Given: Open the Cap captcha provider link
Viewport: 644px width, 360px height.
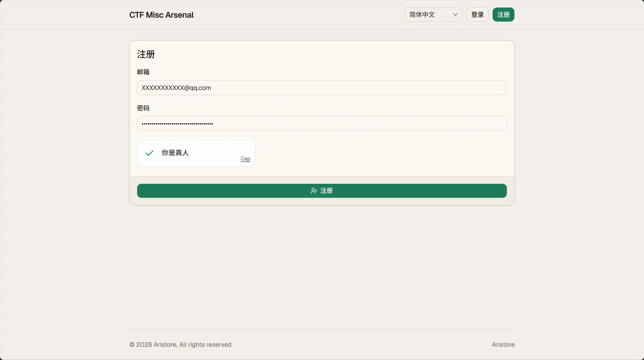Looking at the screenshot, I should point(245,159).
